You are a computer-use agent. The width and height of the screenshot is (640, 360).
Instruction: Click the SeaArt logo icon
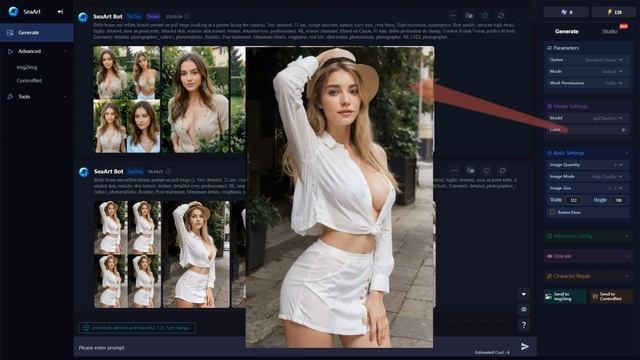tap(13, 11)
